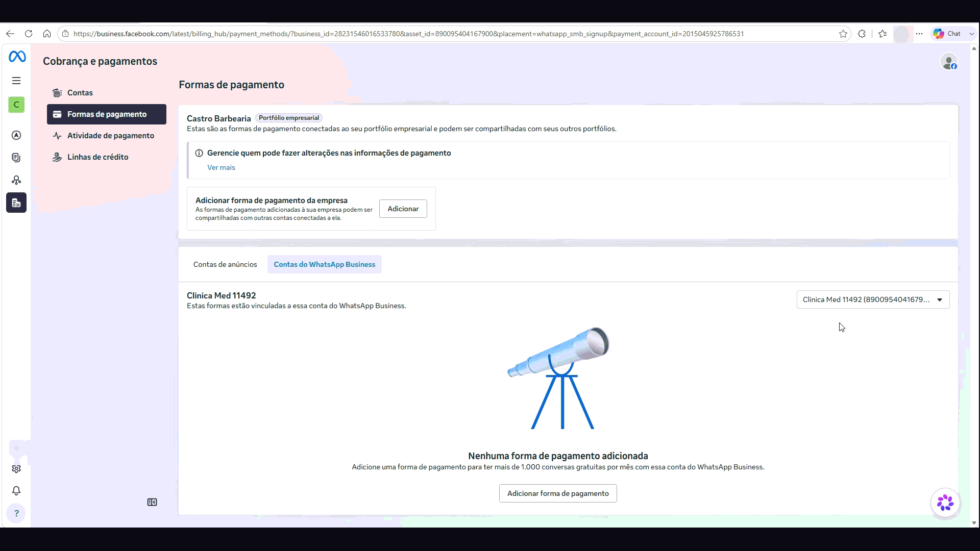Open the compass-shaped icon in left rail

[16, 135]
